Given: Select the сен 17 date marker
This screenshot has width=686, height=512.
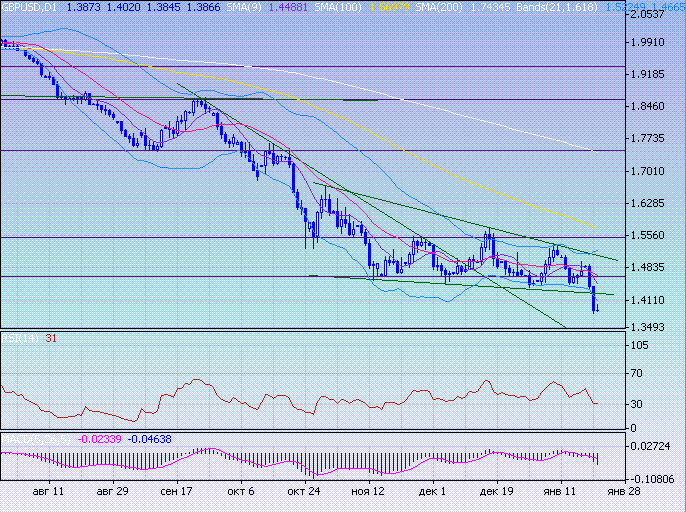Looking at the screenshot, I should click(x=176, y=492).
